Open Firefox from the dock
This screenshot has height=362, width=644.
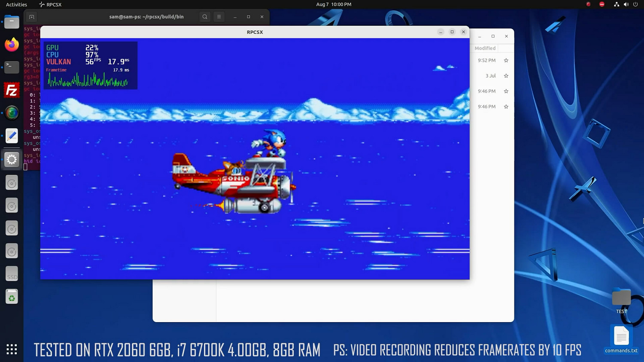pyautogui.click(x=12, y=45)
